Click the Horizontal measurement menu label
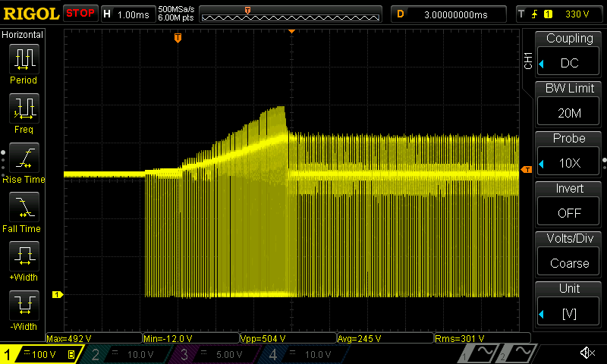 pyautogui.click(x=22, y=35)
